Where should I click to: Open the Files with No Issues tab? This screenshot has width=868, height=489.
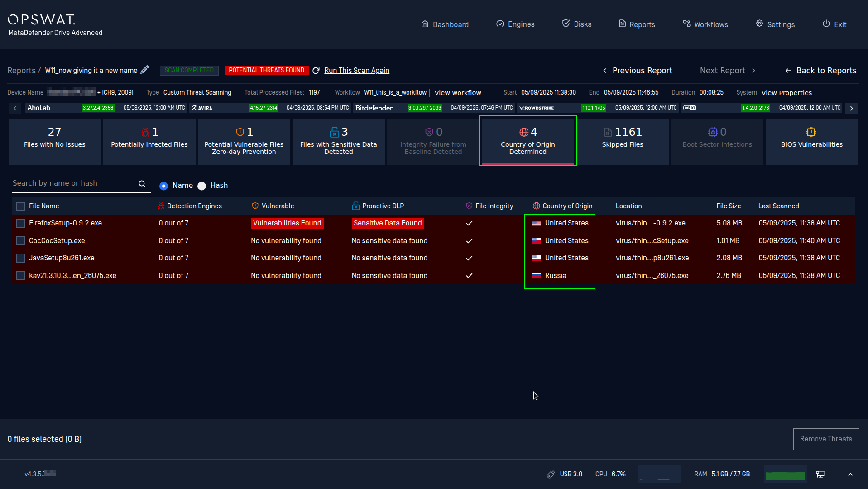coord(54,142)
